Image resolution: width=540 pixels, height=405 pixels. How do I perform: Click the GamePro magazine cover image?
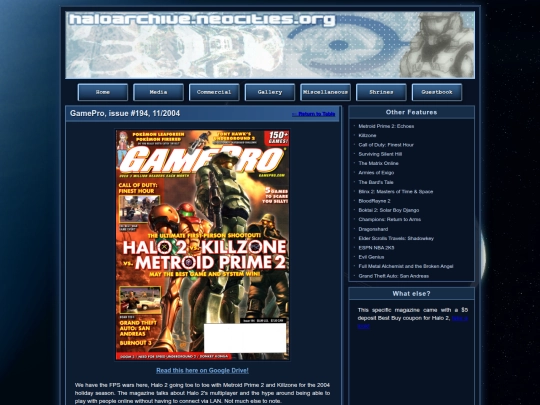[202, 245]
